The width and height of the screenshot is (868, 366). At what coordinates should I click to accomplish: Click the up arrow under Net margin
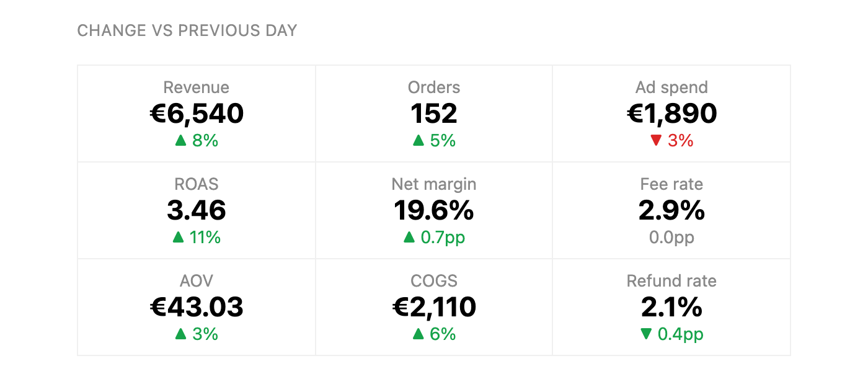coord(409,238)
